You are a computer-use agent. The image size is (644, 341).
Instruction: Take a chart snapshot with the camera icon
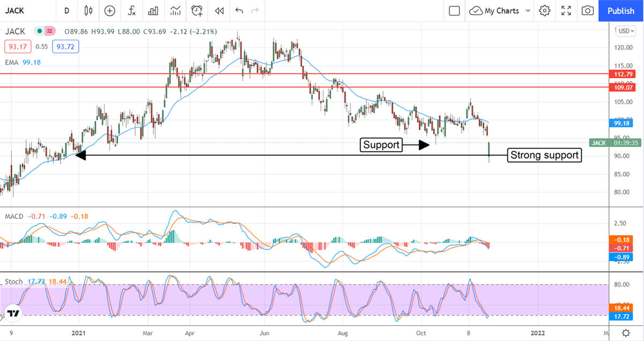[x=588, y=11]
